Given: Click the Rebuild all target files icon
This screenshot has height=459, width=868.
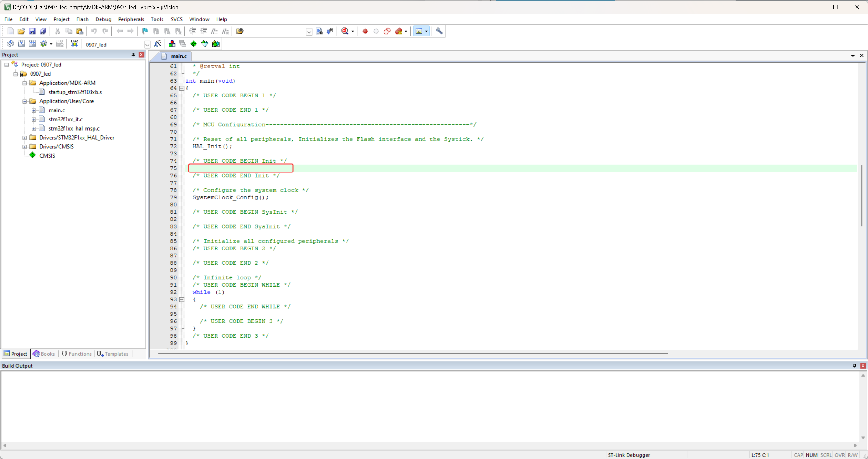Looking at the screenshot, I should click(32, 44).
